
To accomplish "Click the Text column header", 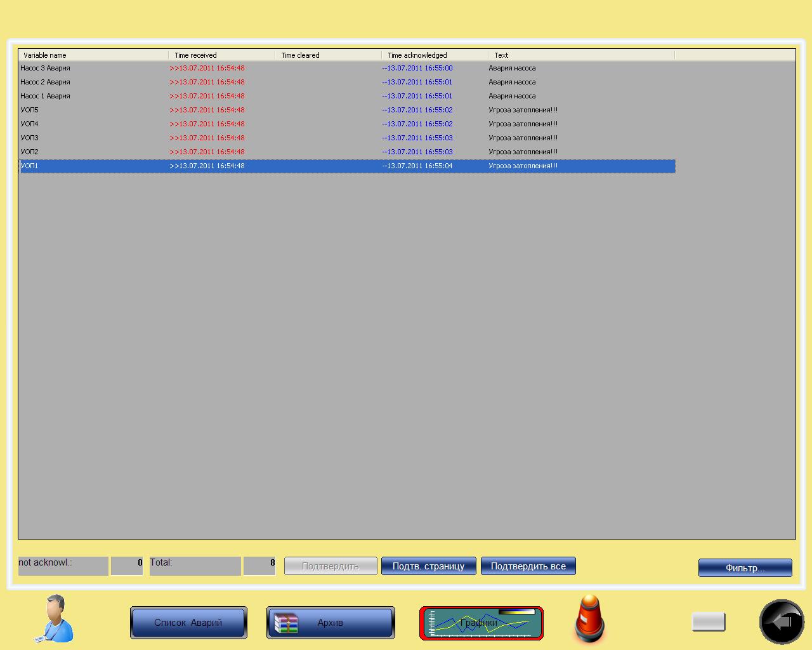I will click(x=580, y=55).
